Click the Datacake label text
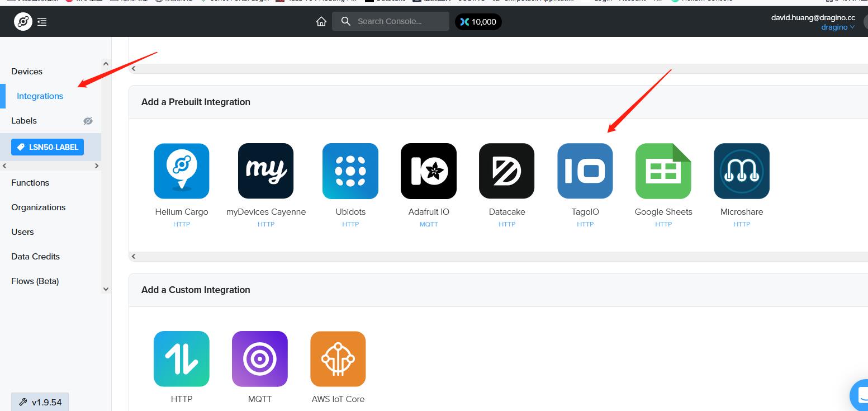This screenshot has height=411, width=868. tap(507, 212)
